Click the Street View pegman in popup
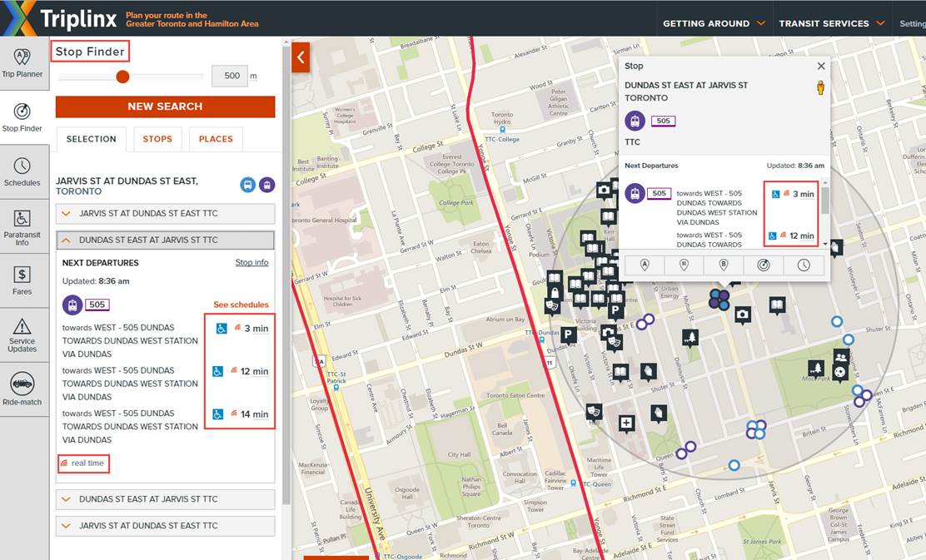 820,88
